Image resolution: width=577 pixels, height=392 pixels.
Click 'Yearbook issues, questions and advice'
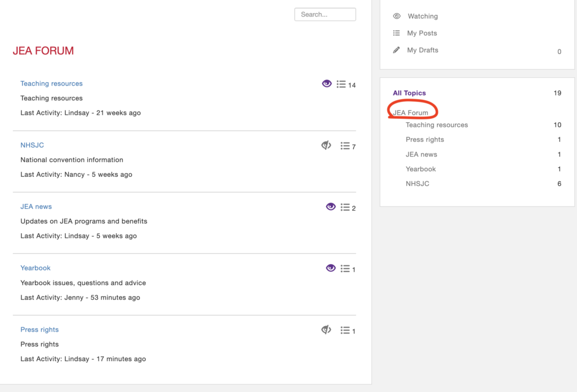(x=83, y=283)
